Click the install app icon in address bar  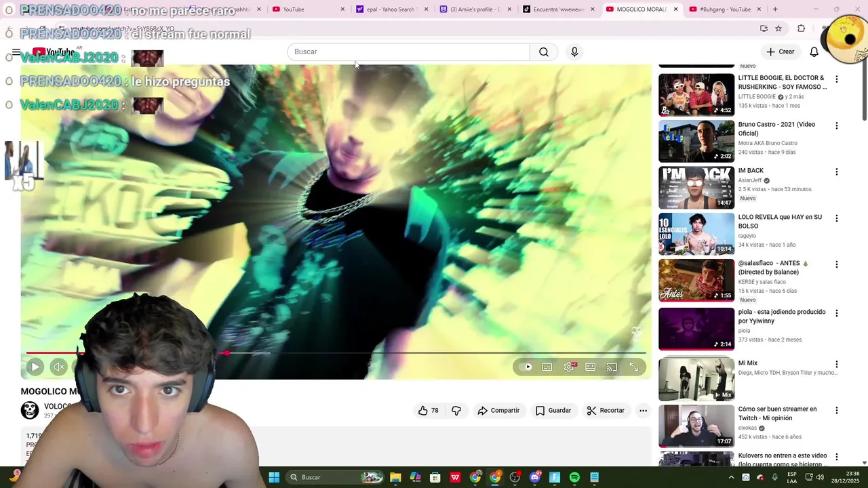[764, 28]
